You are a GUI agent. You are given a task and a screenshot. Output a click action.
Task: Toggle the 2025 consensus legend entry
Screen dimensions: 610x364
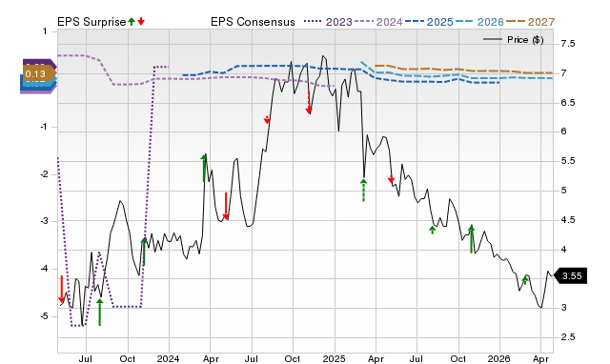coord(429,22)
